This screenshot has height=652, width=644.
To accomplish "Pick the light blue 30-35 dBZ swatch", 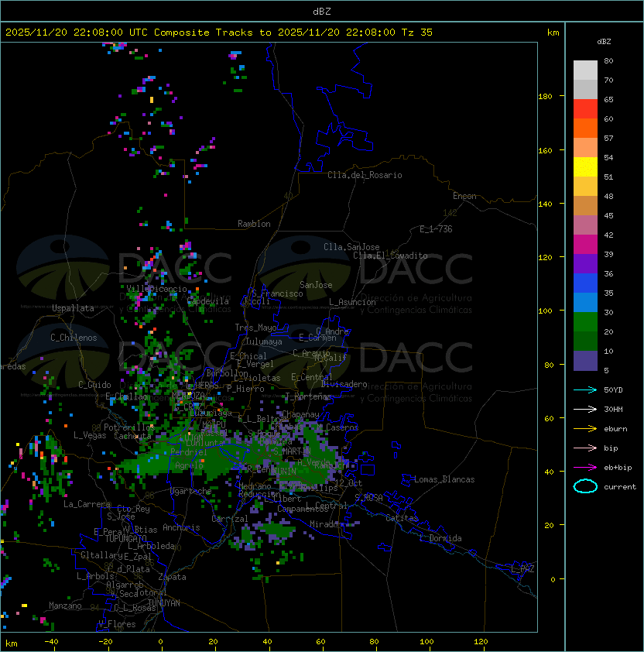I will tap(585, 302).
